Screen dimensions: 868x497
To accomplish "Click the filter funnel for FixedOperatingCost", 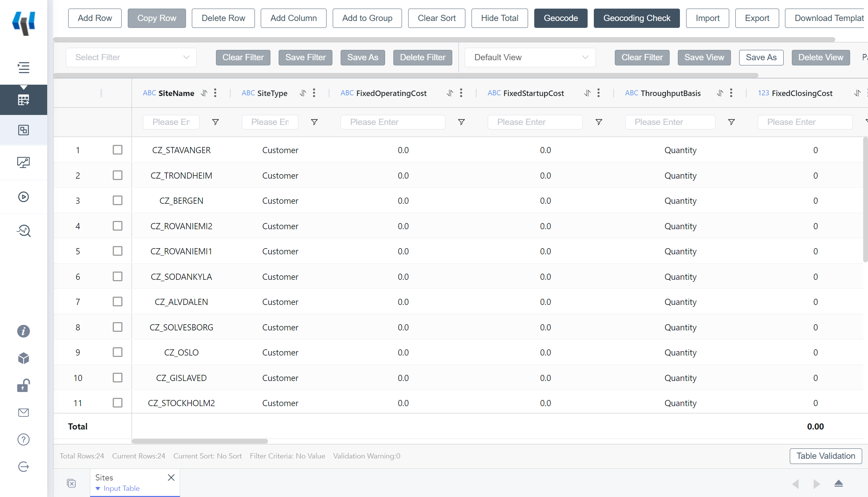I will click(x=462, y=122).
